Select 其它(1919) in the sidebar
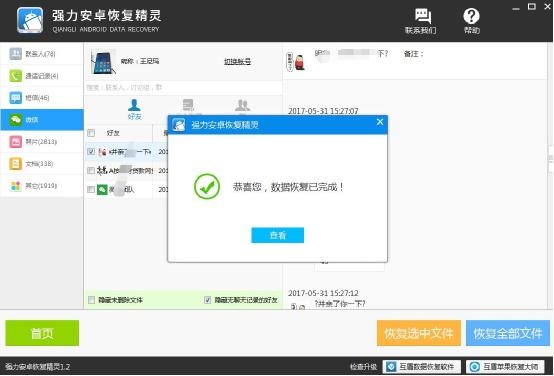Image resolution: width=554 pixels, height=376 pixels. 42,186
